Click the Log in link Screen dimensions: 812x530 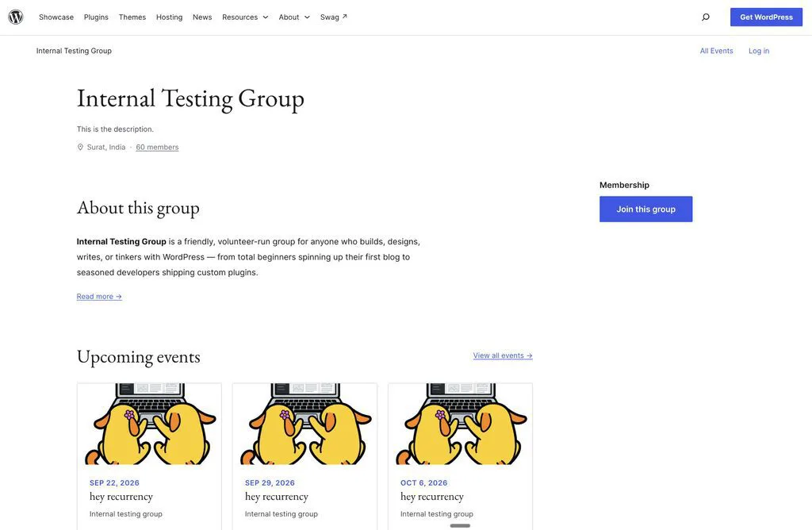[x=759, y=51]
